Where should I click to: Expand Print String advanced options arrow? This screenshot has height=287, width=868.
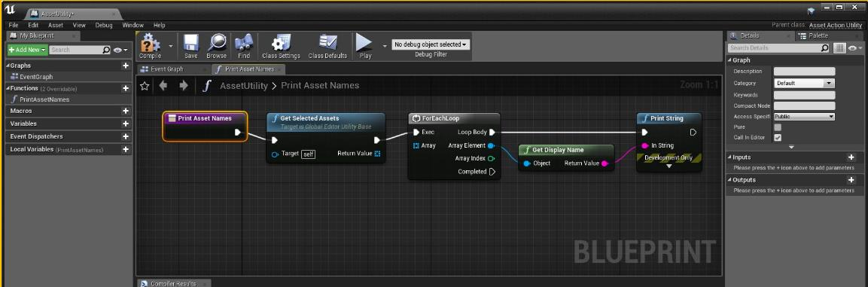[x=669, y=166]
